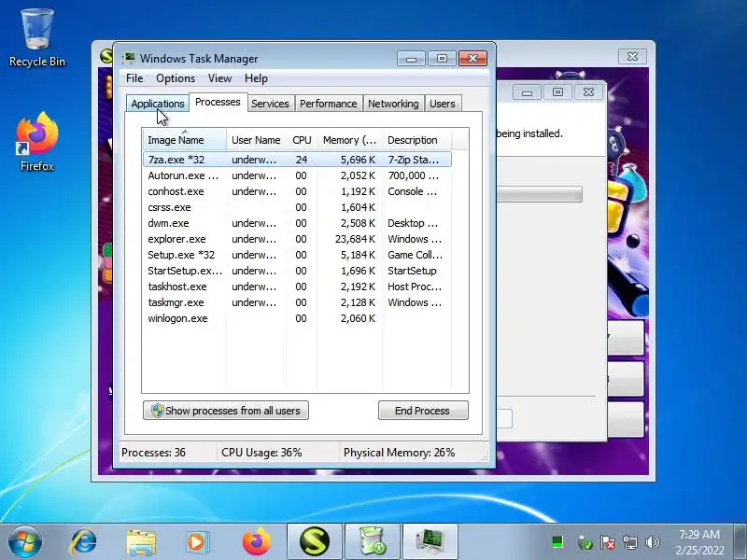Select the conhost.exe process

tap(297, 191)
